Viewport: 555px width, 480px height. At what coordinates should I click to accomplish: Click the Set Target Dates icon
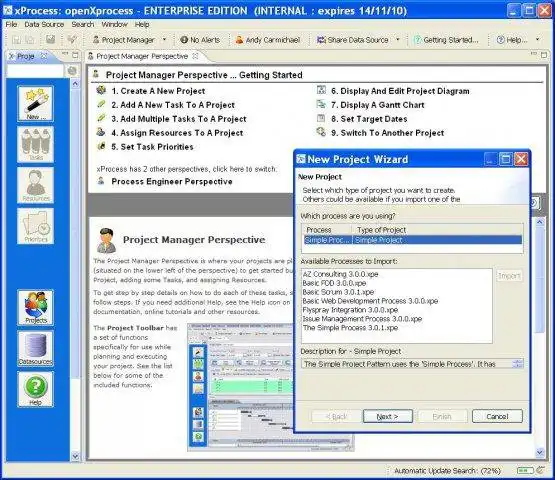321,118
